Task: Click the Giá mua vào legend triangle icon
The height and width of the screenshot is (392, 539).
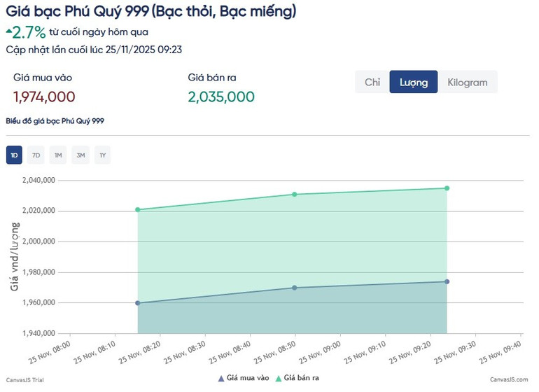Action: point(221,378)
